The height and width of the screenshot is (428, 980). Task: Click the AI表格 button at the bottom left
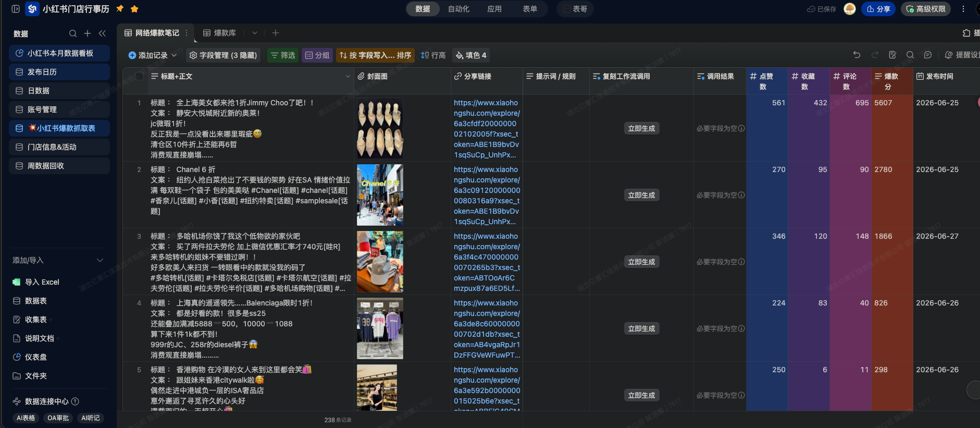(x=26, y=418)
